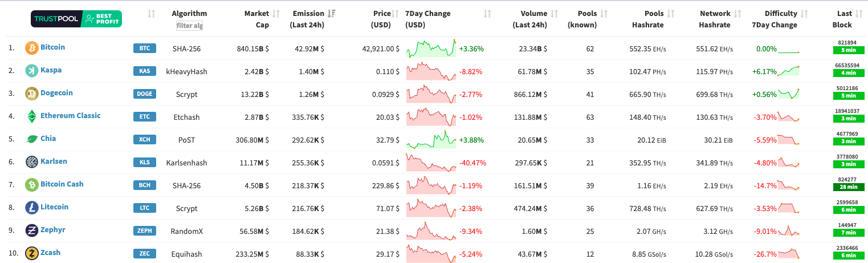Click the Karlsen coin logo icon
Screen dimensions: 868x263
(31, 162)
